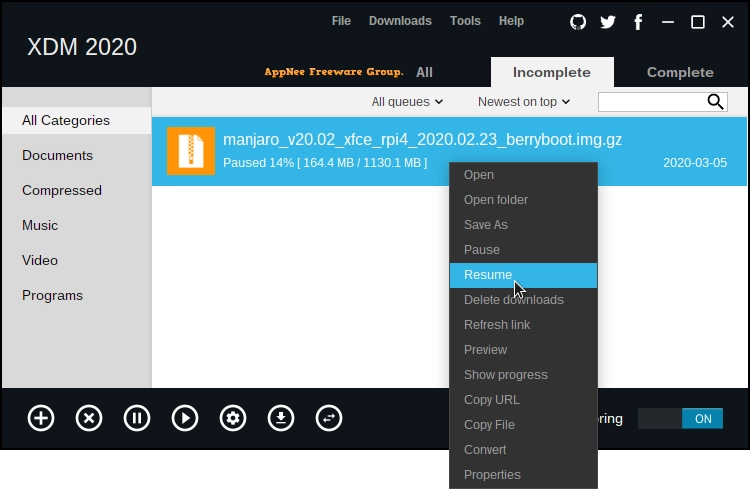Click the 2020-03-05 date text
This screenshot has width=750, height=489.
[x=695, y=163]
